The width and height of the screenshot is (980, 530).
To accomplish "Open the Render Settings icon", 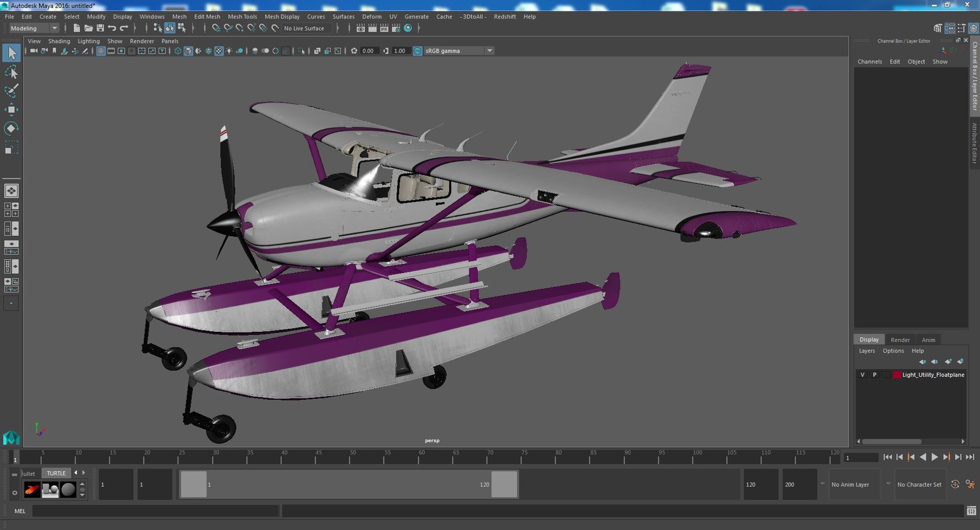I will pos(396,28).
